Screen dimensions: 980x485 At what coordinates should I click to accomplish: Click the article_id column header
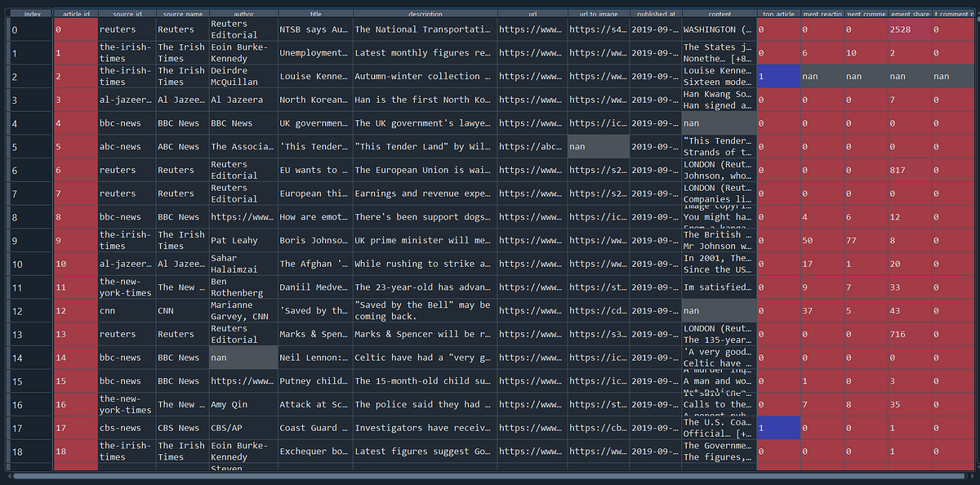pyautogui.click(x=76, y=13)
